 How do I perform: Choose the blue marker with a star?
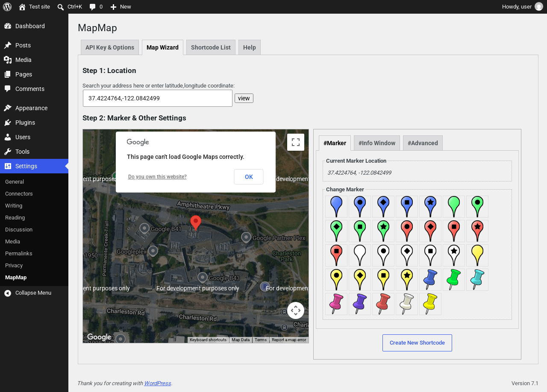[x=430, y=207]
